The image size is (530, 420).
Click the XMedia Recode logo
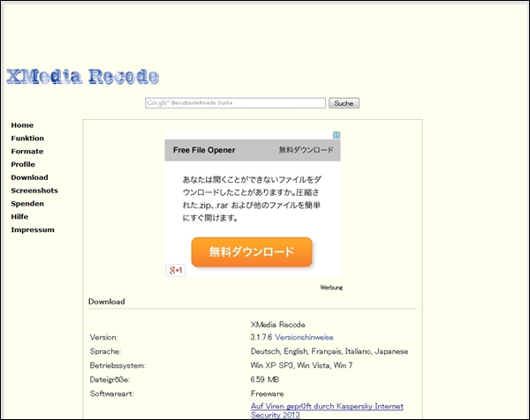(x=82, y=76)
